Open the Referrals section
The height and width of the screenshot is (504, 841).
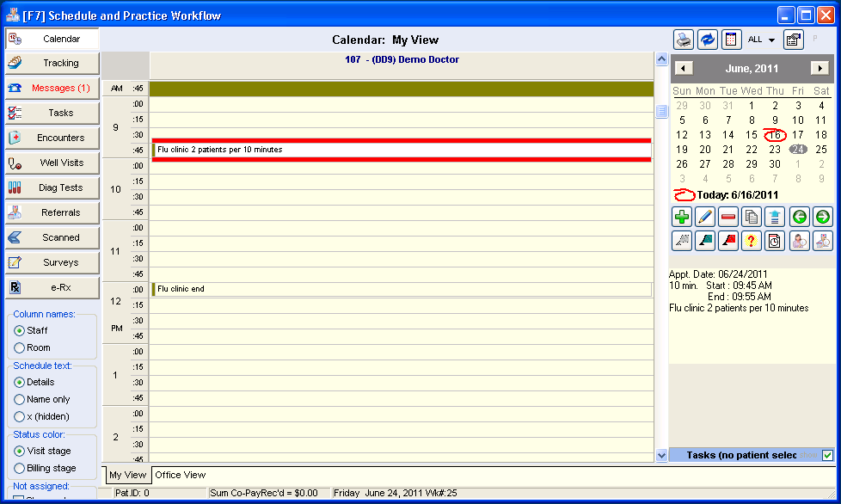(52, 212)
